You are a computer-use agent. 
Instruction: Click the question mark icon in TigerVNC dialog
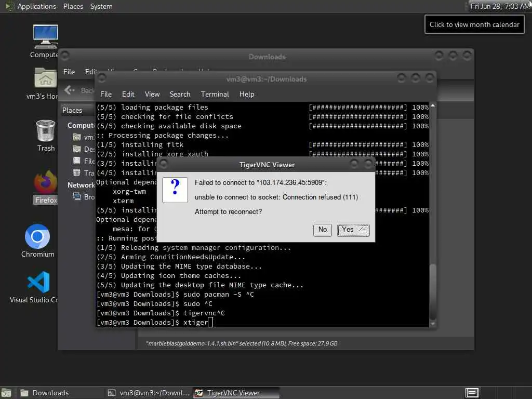coord(175,190)
